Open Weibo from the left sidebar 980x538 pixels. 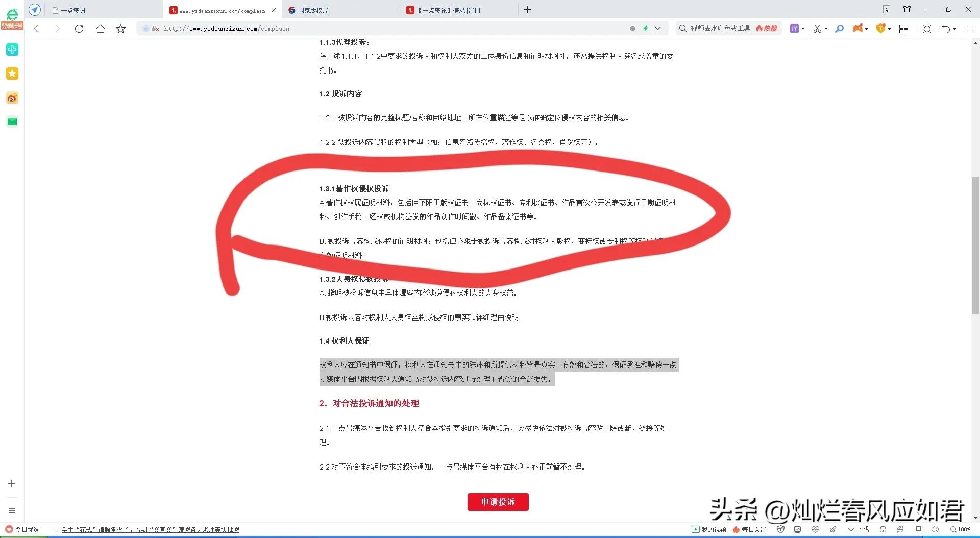pyautogui.click(x=12, y=97)
